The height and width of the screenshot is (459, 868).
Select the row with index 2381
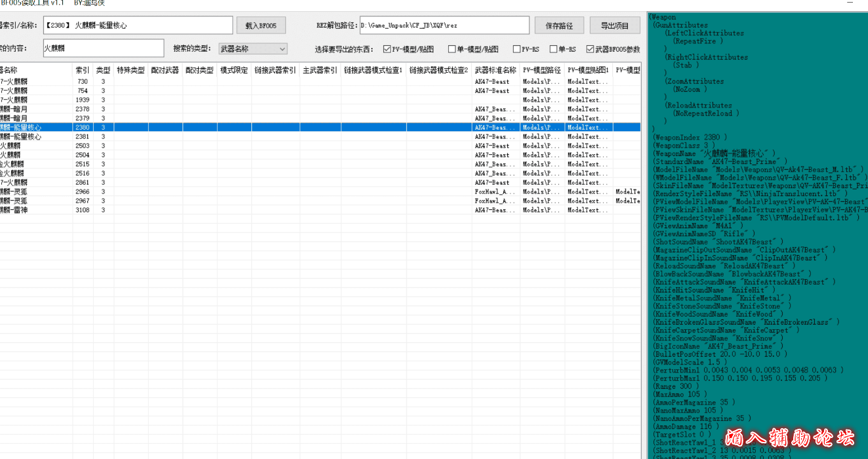83,137
